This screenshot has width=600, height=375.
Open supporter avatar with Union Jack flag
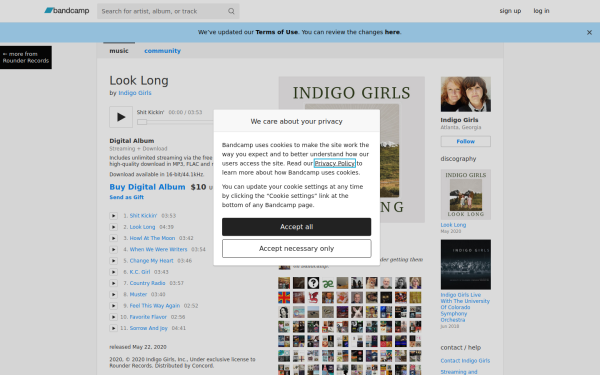284,298
